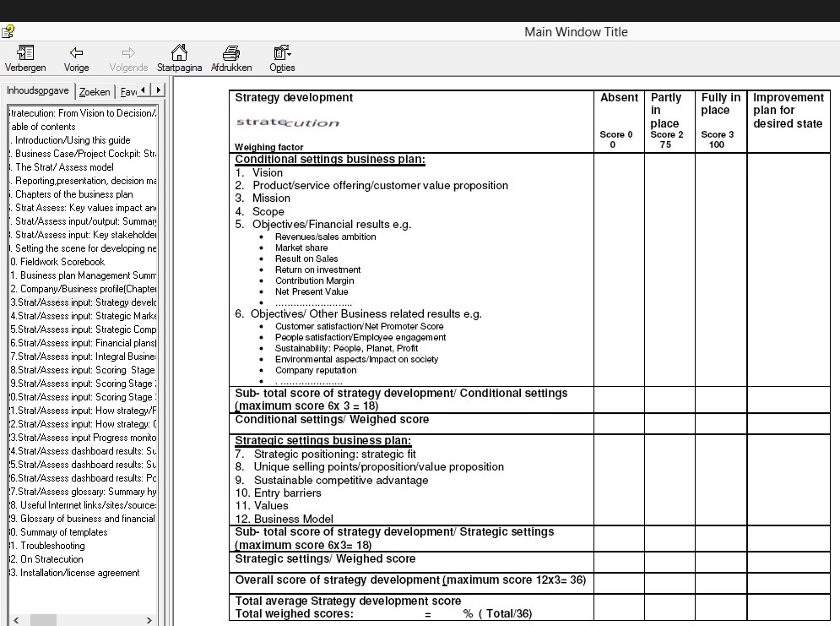Open the 'Troubleshooting' topic
Viewport: 840px width, 626px height.
(x=52, y=546)
